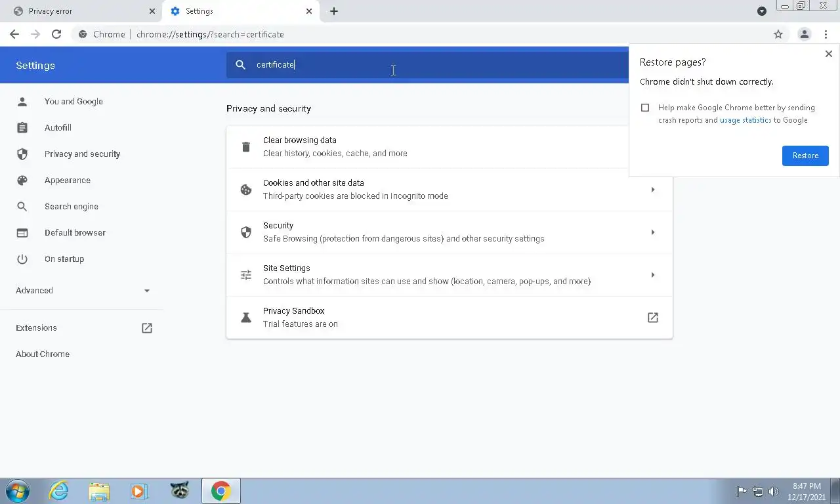Open the tab search dropdown arrow
This screenshot has width=840, height=504.
click(762, 11)
